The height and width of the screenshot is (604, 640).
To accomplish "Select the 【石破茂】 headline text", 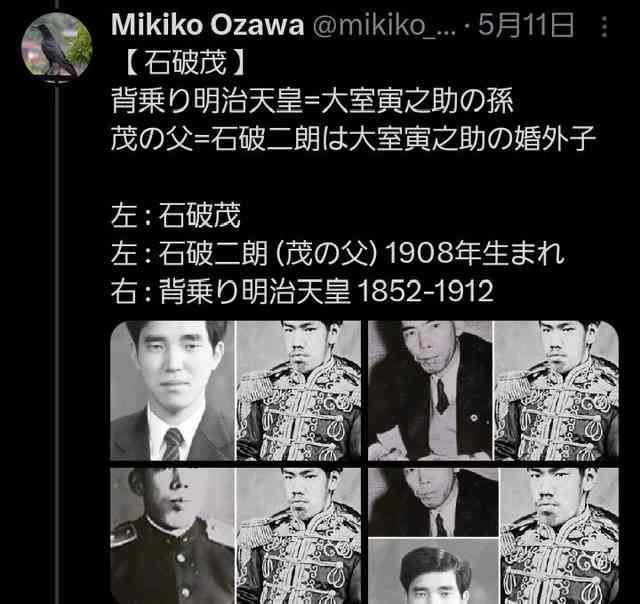I will click(185, 63).
